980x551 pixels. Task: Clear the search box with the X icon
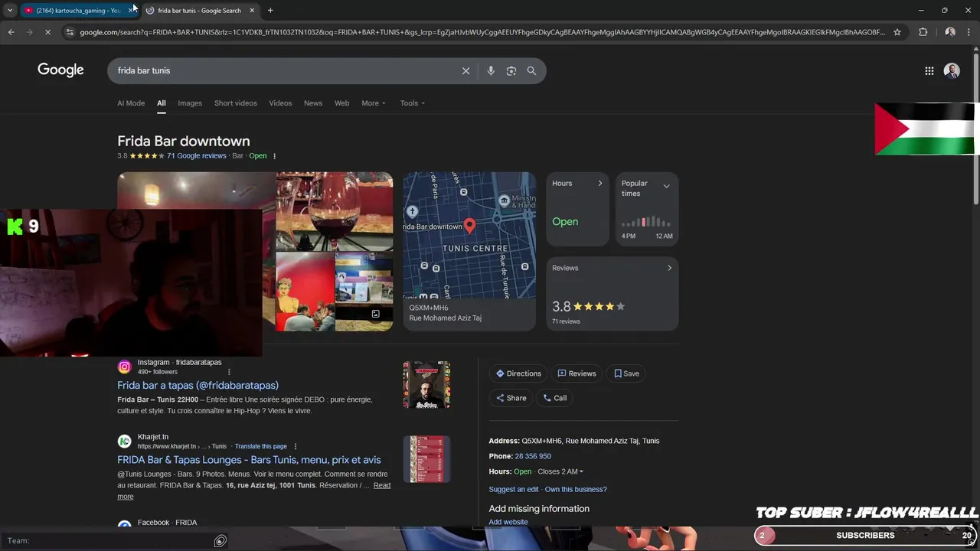pyautogui.click(x=465, y=70)
